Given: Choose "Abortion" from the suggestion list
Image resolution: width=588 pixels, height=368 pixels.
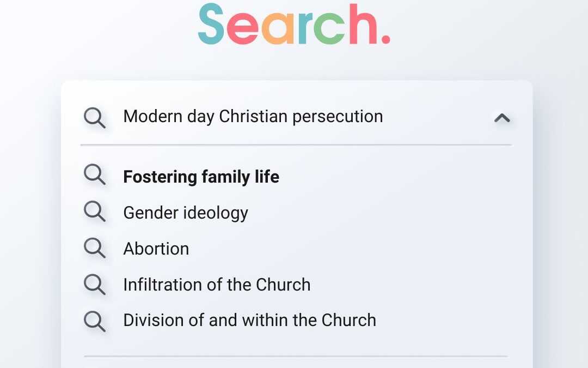Looking at the screenshot, I should pos(156,248).
